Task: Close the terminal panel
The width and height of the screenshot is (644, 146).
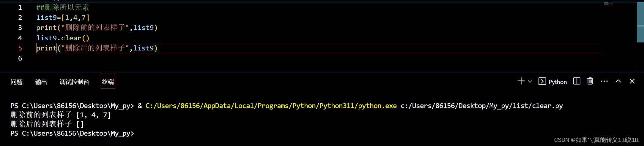Action: click(x=632, y=81)
